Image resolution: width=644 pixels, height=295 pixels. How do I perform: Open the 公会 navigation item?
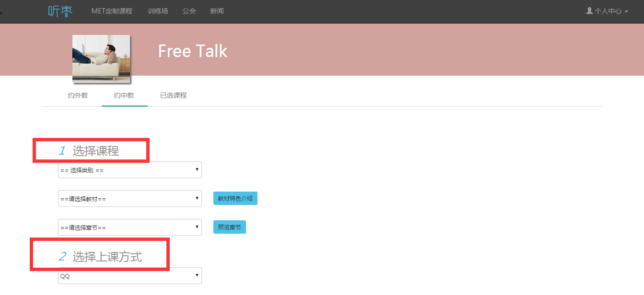point(189,11)
